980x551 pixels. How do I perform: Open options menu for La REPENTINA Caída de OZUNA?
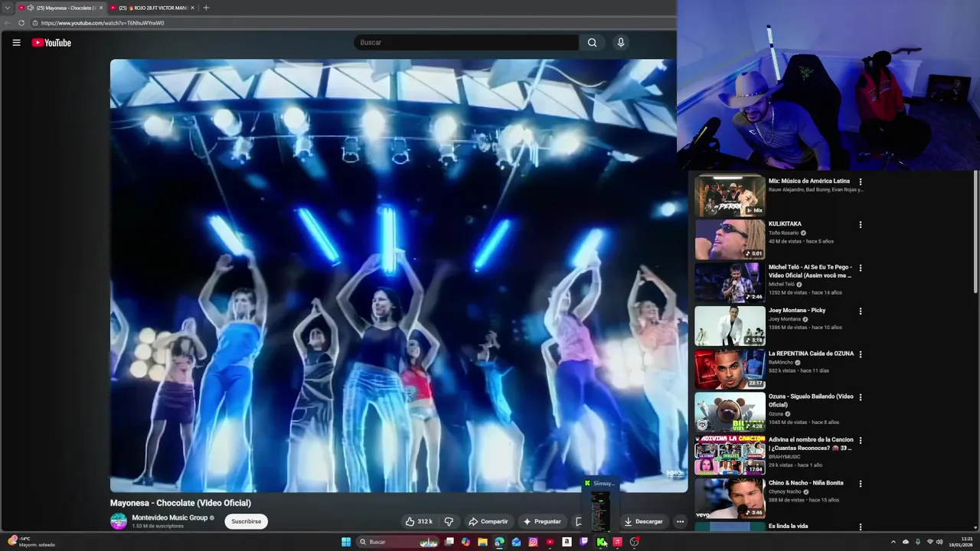click(861, 354)
